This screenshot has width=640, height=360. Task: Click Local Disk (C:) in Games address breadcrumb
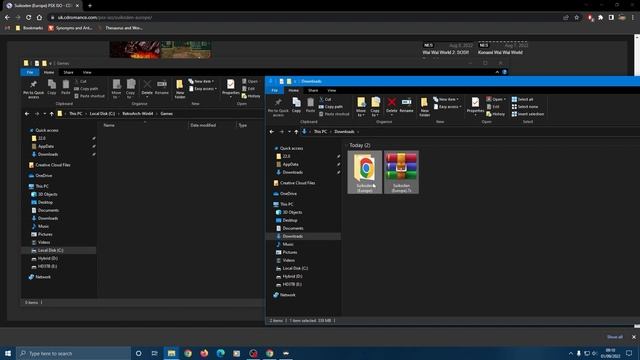click(x=102, y=113)
